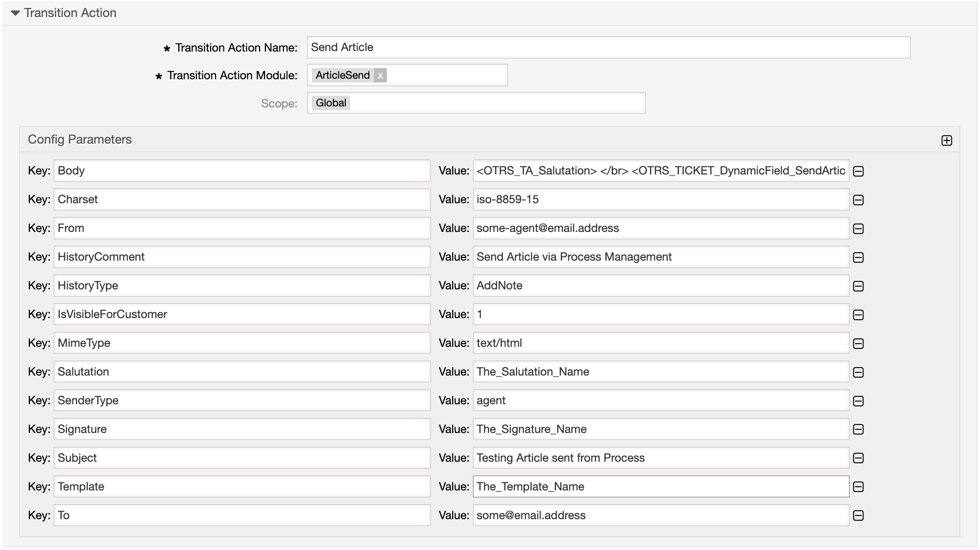Screen dimensions: 980x550
Task: Remove the MimeType parameter row
Action: click(x=858, y=343)
